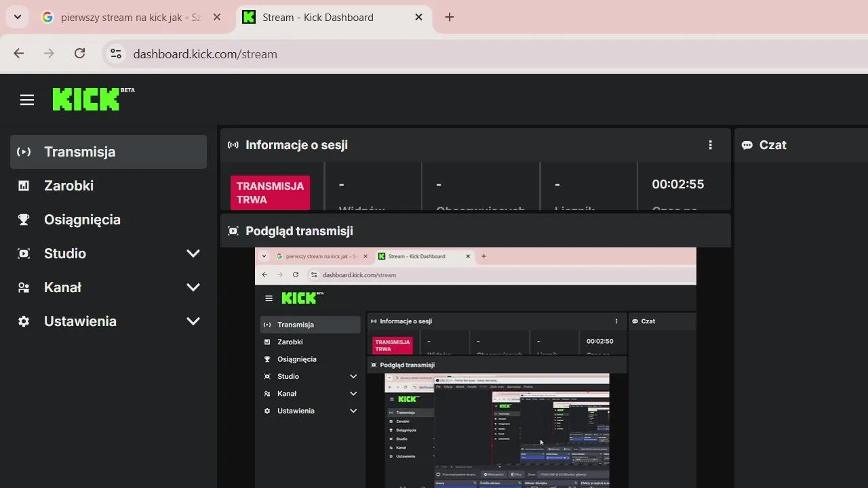The height and width of the screenshot is (488, 868).
Task: Close the Stream - Kick Dashboard tab
Action: coord(419,18)
